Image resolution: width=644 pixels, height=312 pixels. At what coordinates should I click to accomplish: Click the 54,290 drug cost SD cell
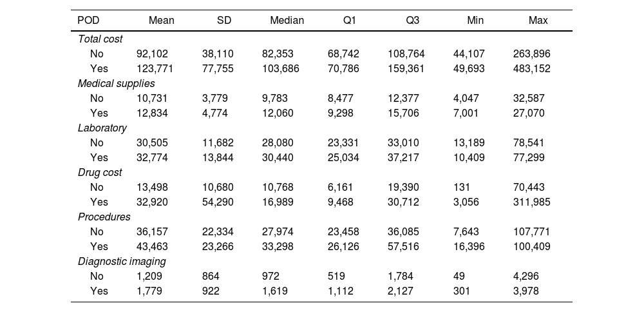pyautogui.click(x=218, y=202)
